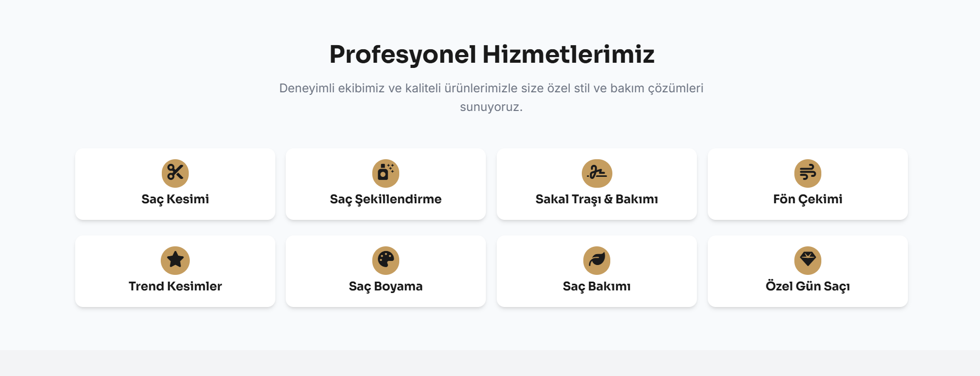Open the Saç Kesimi service title

175,199
